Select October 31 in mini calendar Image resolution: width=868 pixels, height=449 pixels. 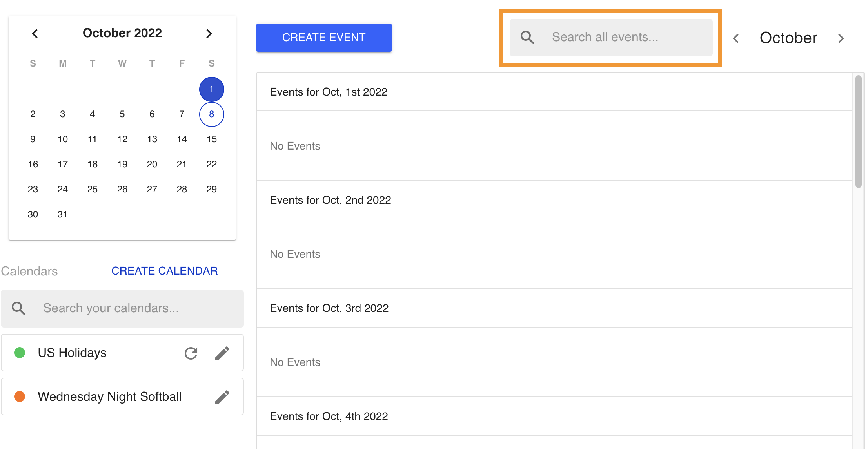coord(63,215)
